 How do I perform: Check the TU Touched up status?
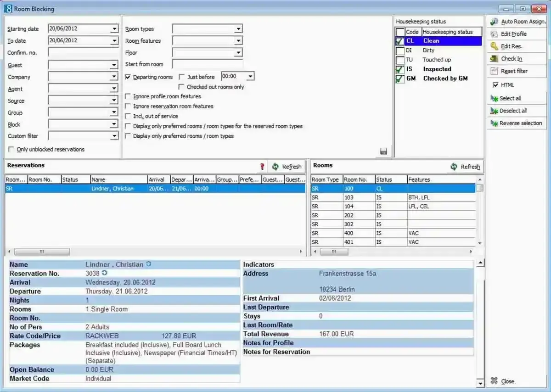(x=400, y=60)
